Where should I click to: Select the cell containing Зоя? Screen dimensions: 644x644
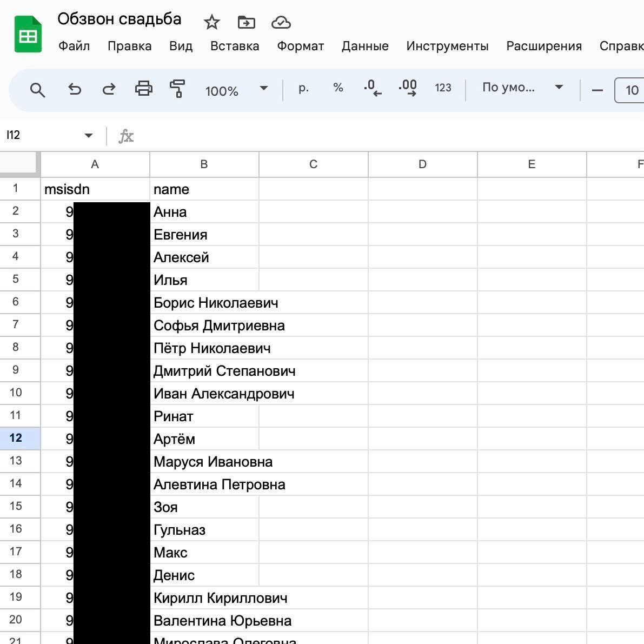[204, 507]
